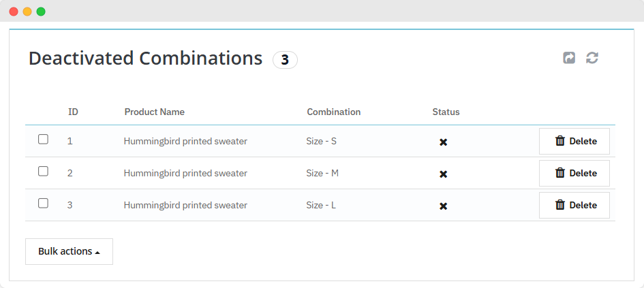Delete combination with ID 1
Image resolution: width=644 pixels, height=288 pixels.
pos(574,142)
